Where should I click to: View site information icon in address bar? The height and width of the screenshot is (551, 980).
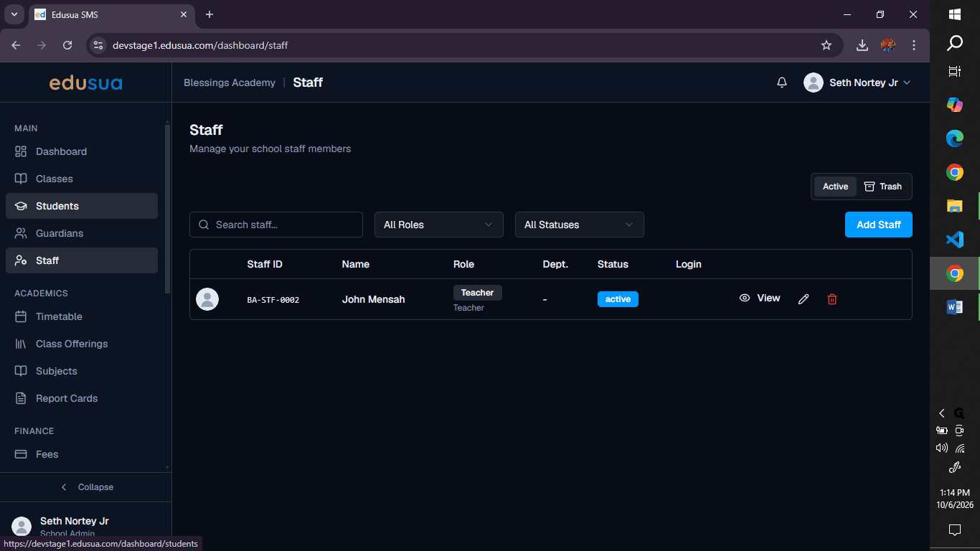coord(99,45)
